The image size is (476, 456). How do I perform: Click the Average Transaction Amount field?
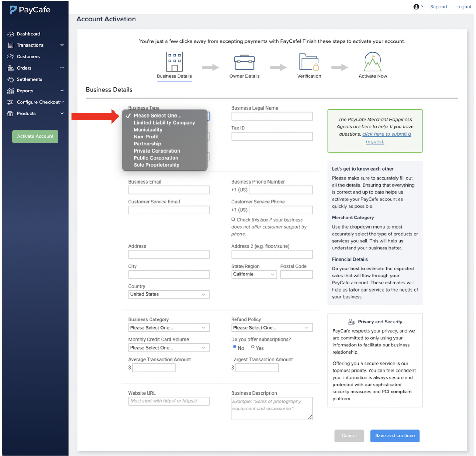click(x=154, y=368)
